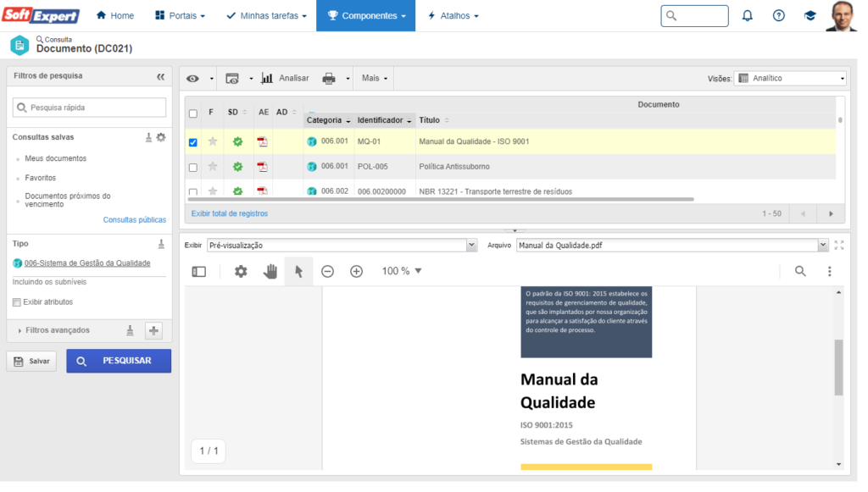
Task: Check the POL-005 row checkbox
Action: pyautogui.click(x=193, y=168)
